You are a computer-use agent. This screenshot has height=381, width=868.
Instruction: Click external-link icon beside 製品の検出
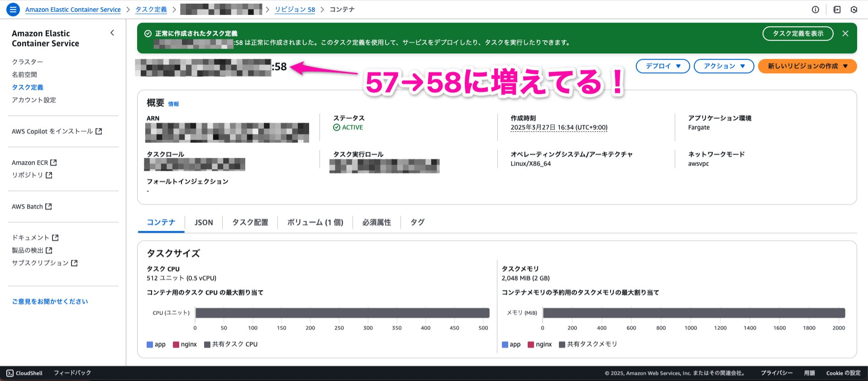pyautogui.click(x=49, y=250)
